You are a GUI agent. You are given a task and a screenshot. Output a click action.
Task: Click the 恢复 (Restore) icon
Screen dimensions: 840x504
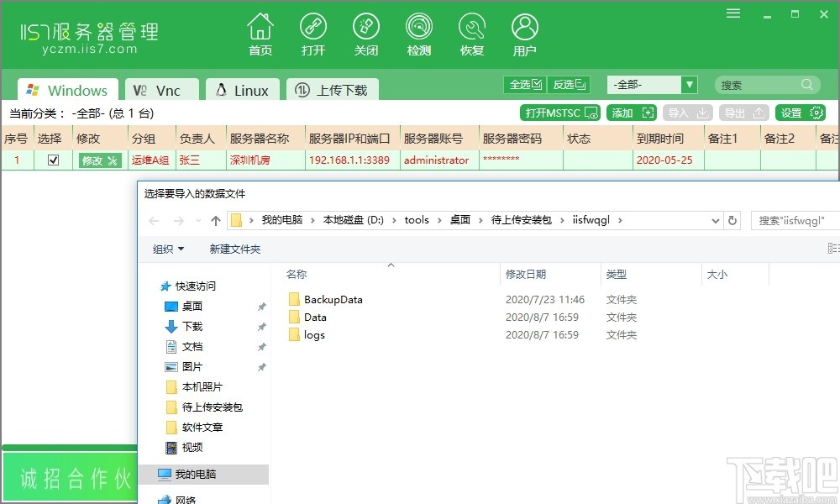point(472,34)
